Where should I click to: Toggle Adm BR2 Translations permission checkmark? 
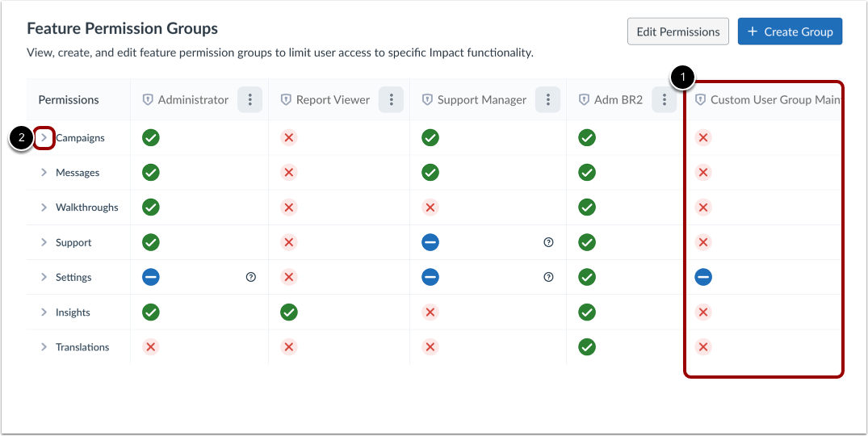587,347
